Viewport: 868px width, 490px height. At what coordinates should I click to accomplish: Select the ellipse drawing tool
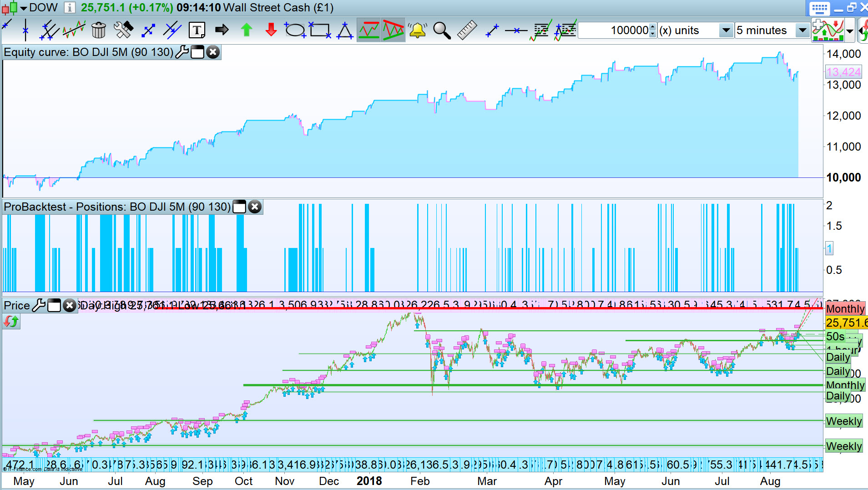[x=295, y=30]
